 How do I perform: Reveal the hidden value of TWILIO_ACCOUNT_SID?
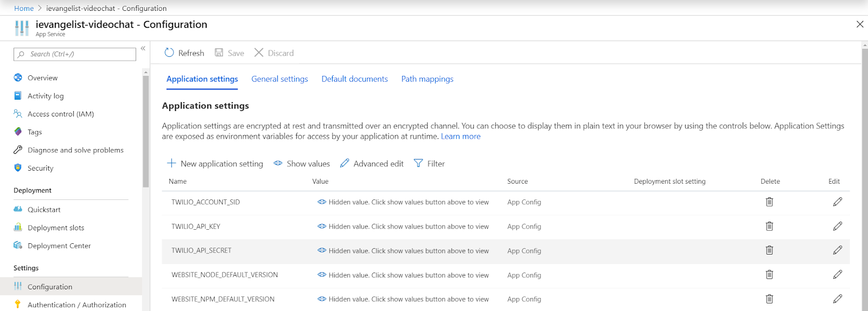coord(322,202)
